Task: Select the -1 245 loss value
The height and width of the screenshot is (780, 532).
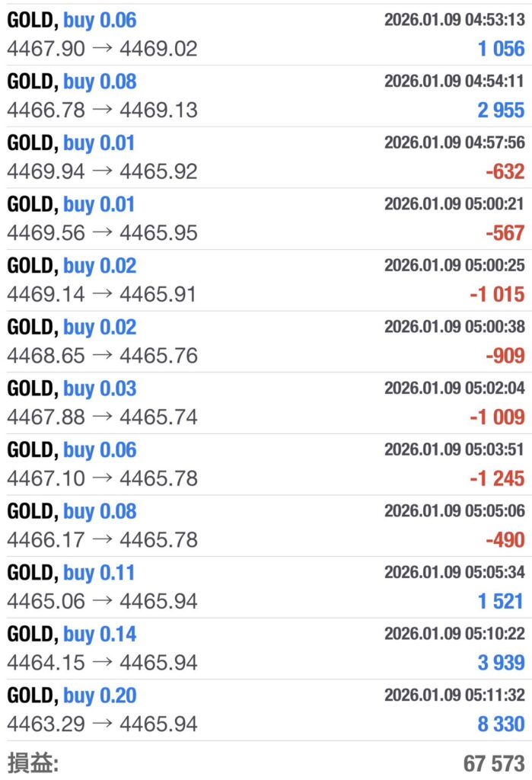Action: (x=496, y=478)
